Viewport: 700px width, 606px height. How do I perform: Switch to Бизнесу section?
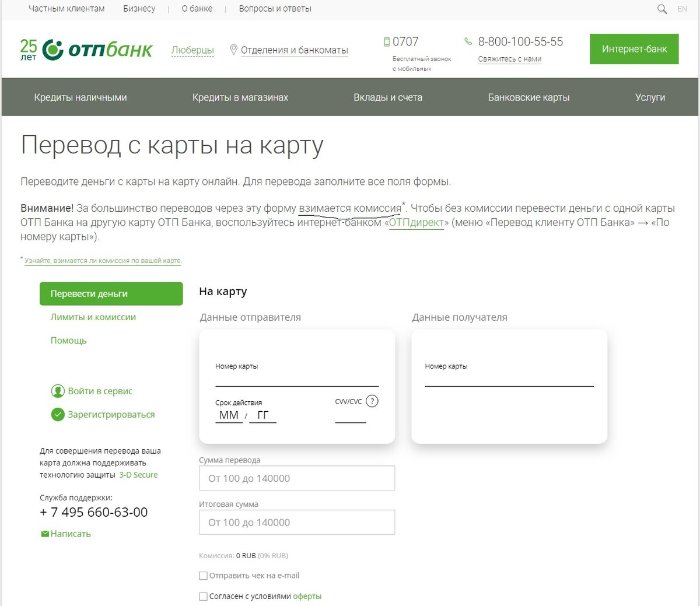(x=139, y=9)
